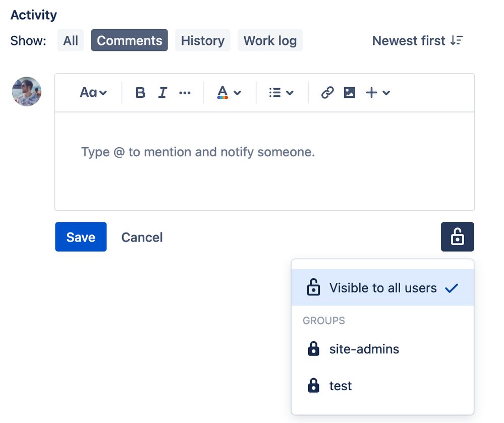Switch to the History filter

[x=202, y=40]
